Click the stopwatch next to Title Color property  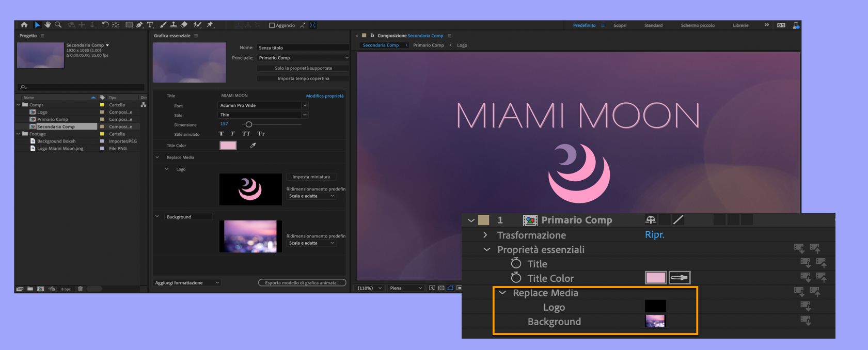pos(516,278)
